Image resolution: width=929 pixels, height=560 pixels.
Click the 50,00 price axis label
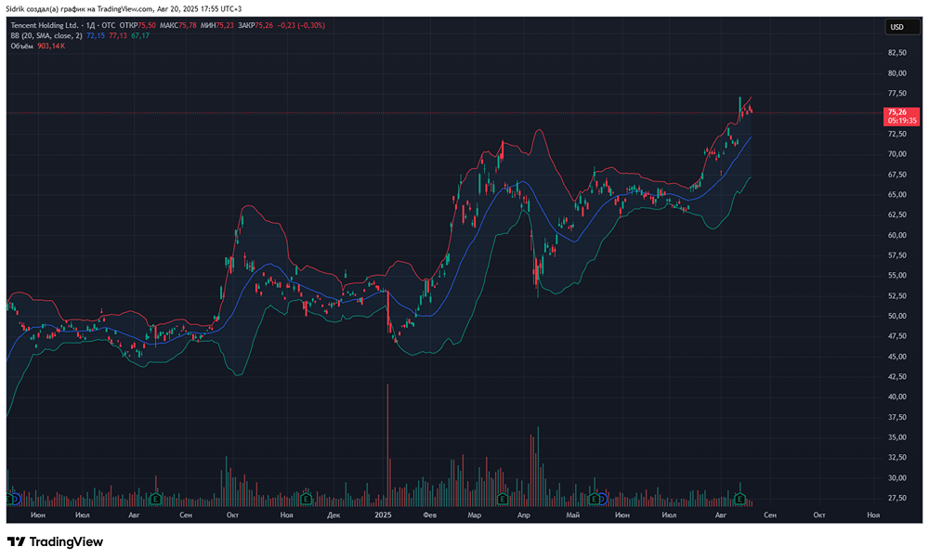(x=897, y=316)
